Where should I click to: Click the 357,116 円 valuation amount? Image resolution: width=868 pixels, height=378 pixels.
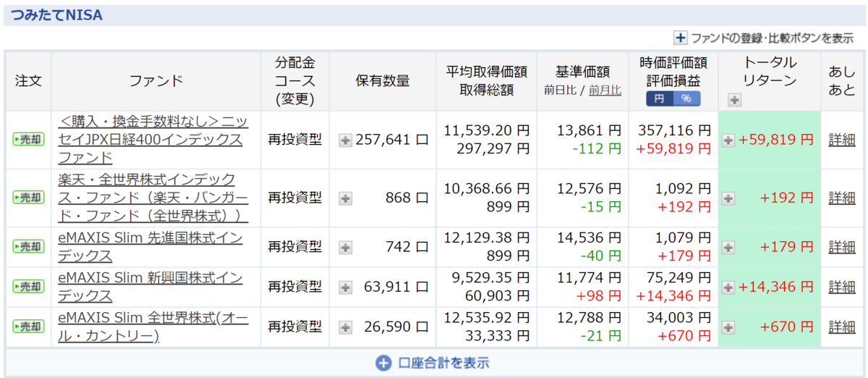(675, 131)
